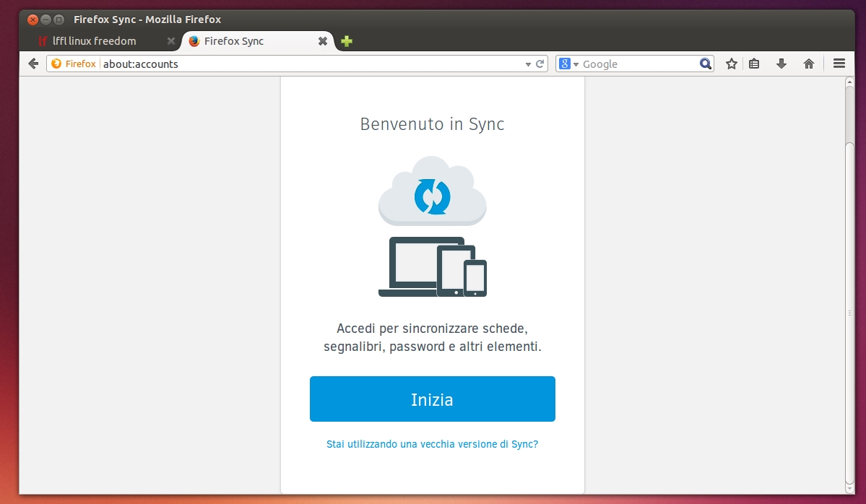Click the 'Accedi per sincronizzare schede' text

[433, 329]
